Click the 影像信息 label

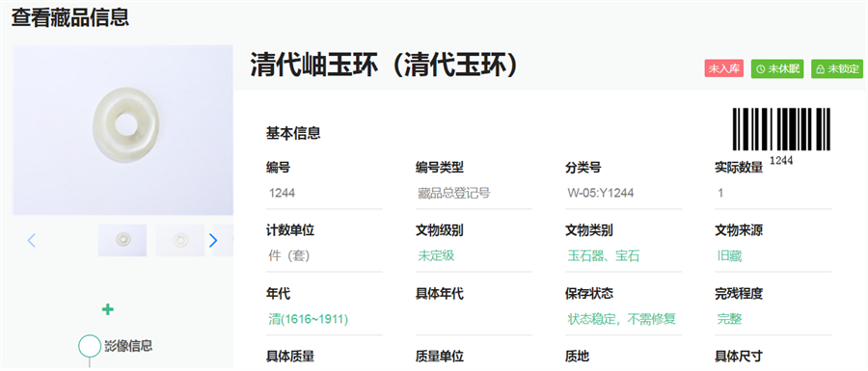[x=128, y=346]
